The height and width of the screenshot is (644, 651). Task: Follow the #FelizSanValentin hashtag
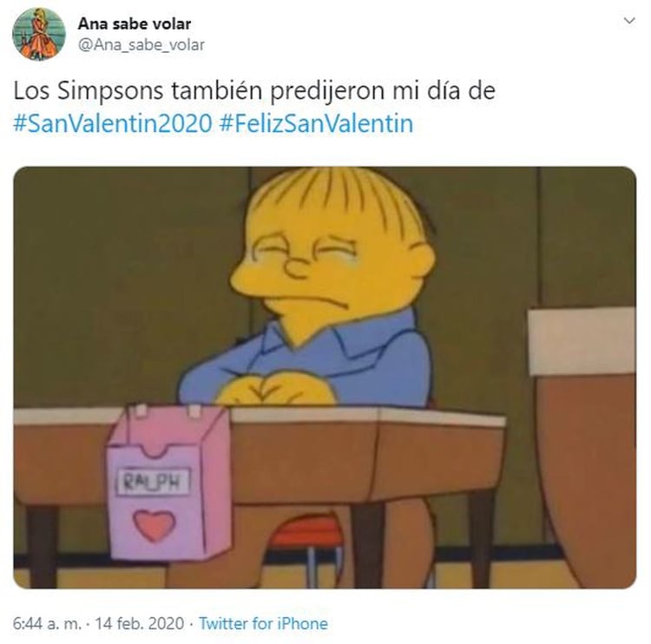point(316,123)
